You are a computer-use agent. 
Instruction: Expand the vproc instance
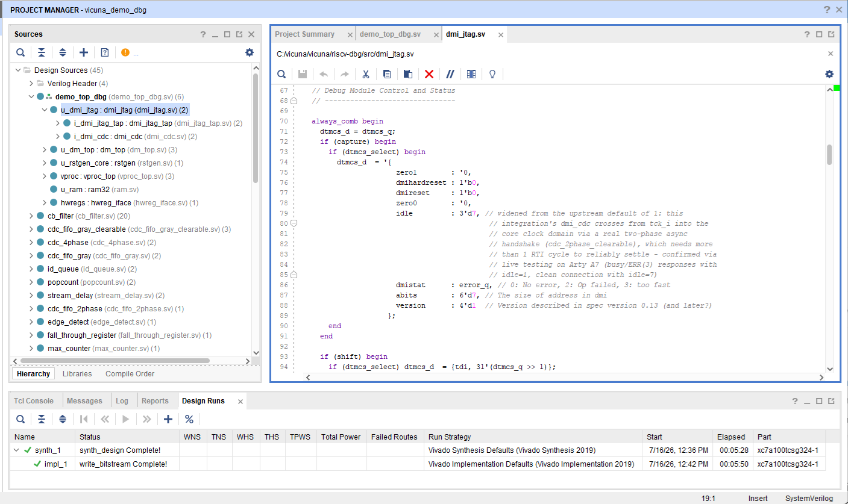tap(45, 176)
